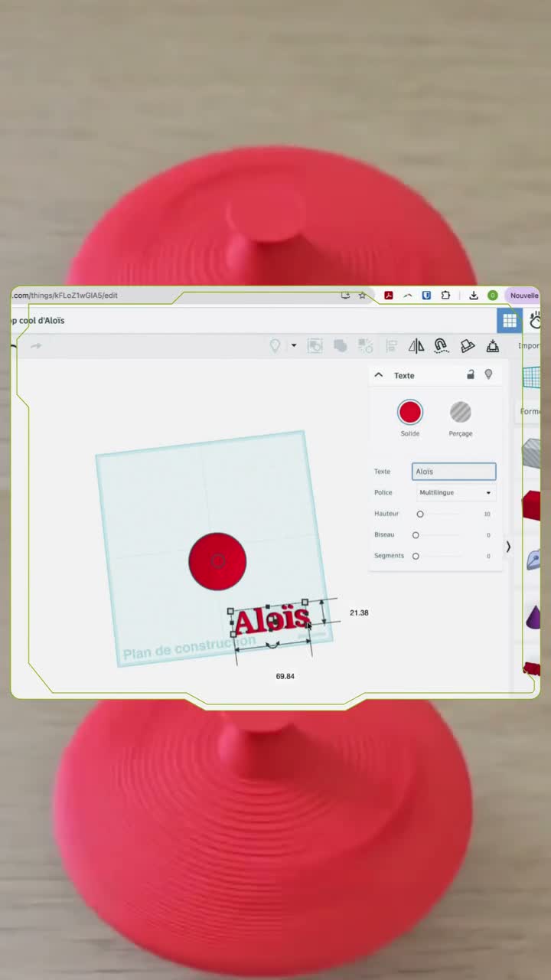This screenshot has width=551, height=980.
Task: Select the Perçage hole option
Action: [461, 412]
